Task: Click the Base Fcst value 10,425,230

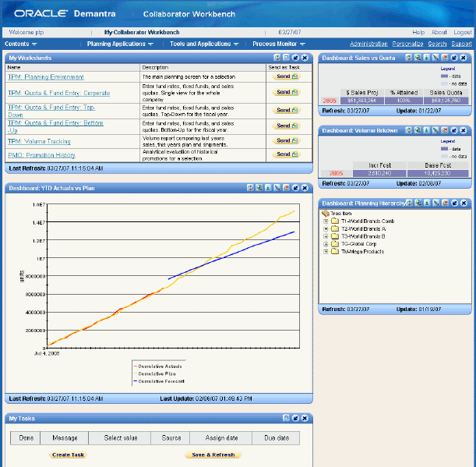Action: point(438,173)
